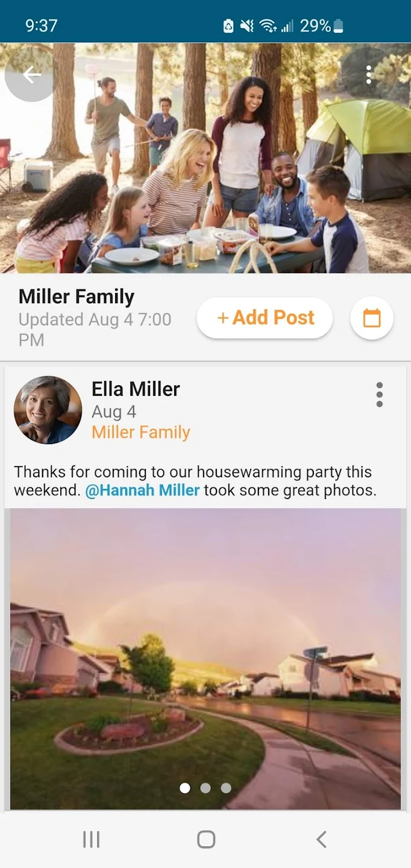The width and height of the screenshot is (411, 868).
Task: Tap the Wi-Fi icon in status bar
Action: pyautogui.click(x=268, y=26)
